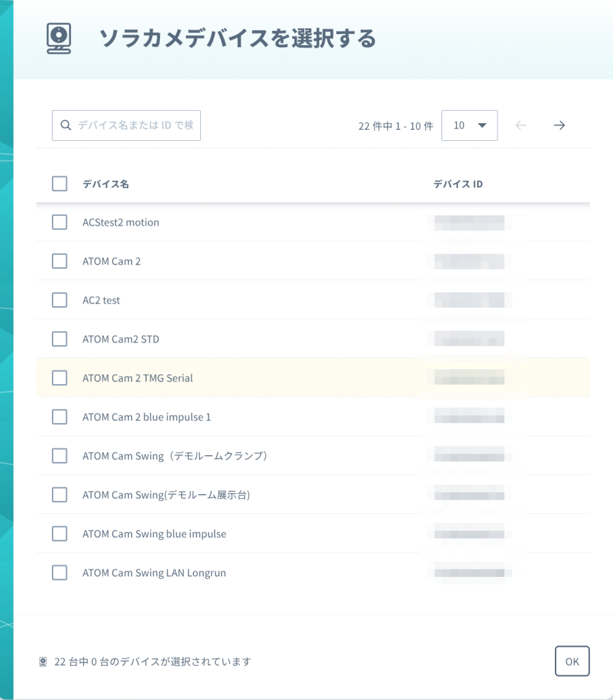Click the search magnifier icon
The image size is (613, 700).
tap(66, 125)
